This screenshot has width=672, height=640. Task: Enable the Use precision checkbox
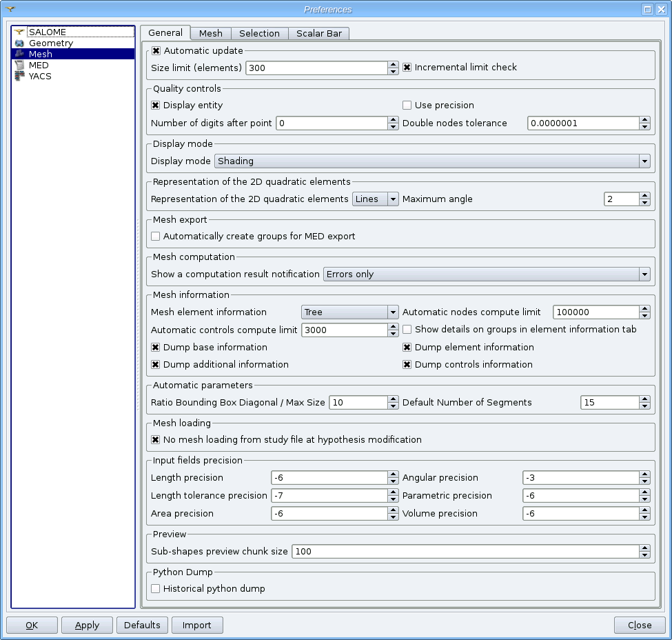407,105
